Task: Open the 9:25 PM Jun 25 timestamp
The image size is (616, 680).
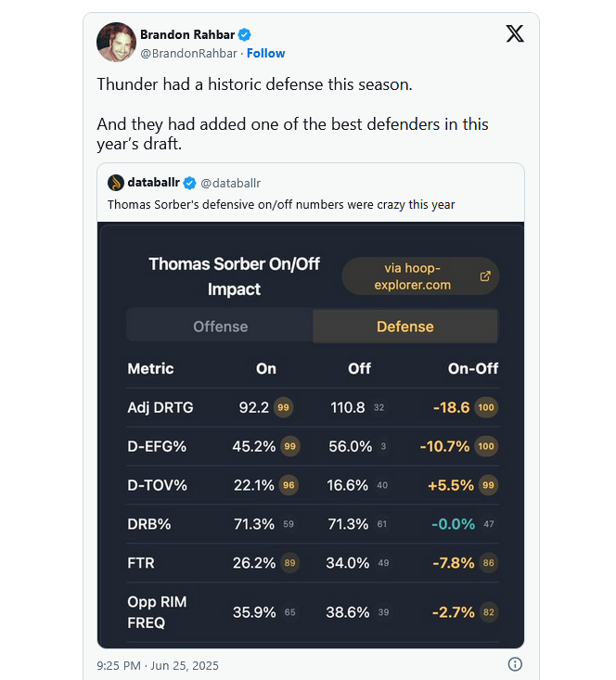Action: (x=158, y=665)
